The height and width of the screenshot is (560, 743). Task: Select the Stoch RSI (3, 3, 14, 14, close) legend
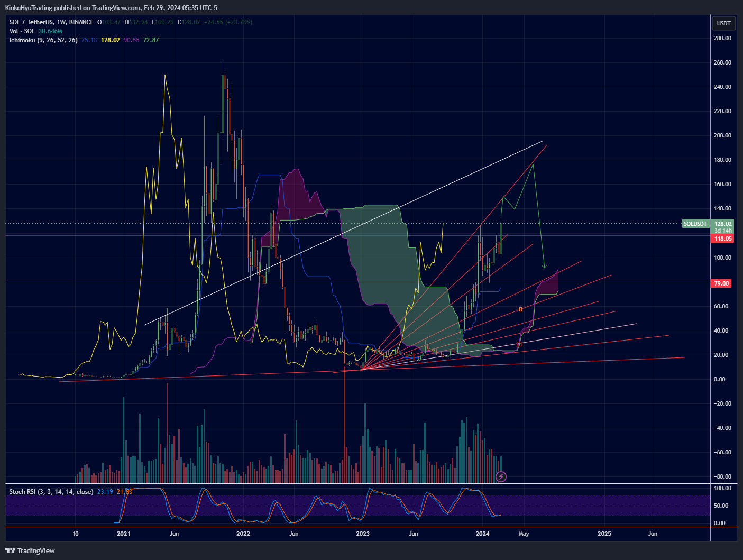(51, 492)
